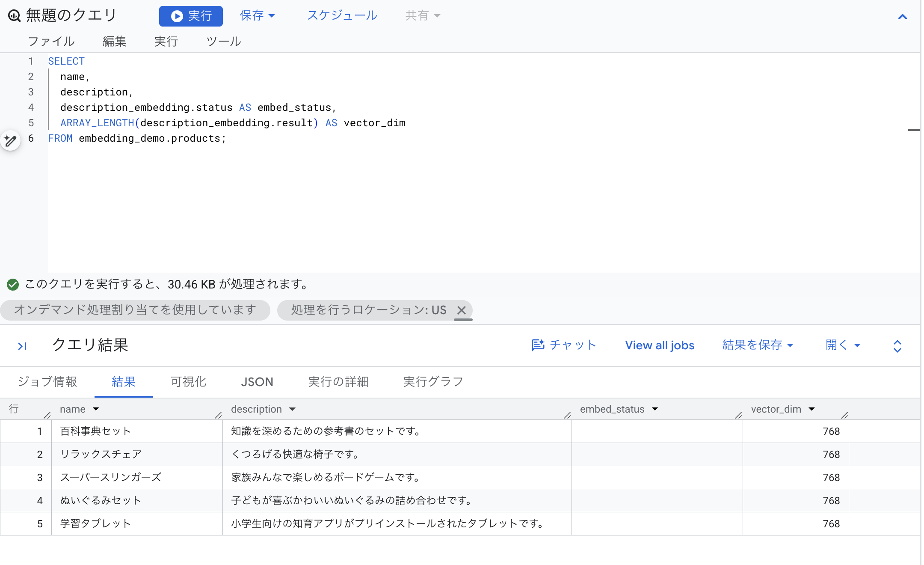This screenshot has width=924, height=565.
Task: Open the View all jobs link
Action: click(x=660, y=345)
